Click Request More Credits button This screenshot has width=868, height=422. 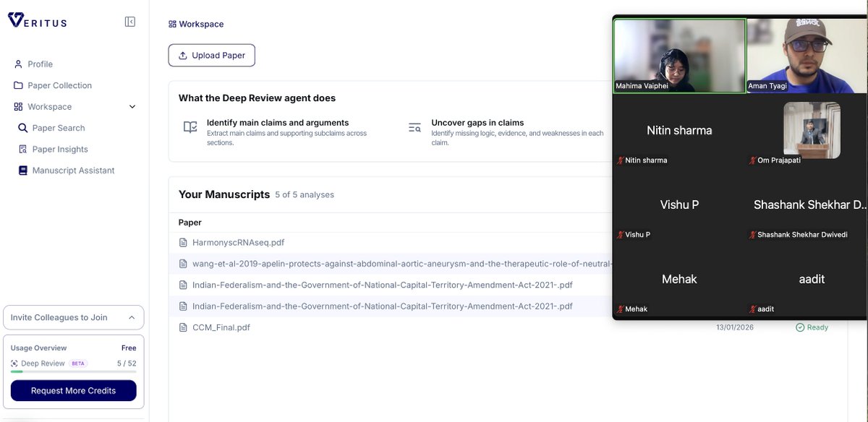tap(73, 391)
